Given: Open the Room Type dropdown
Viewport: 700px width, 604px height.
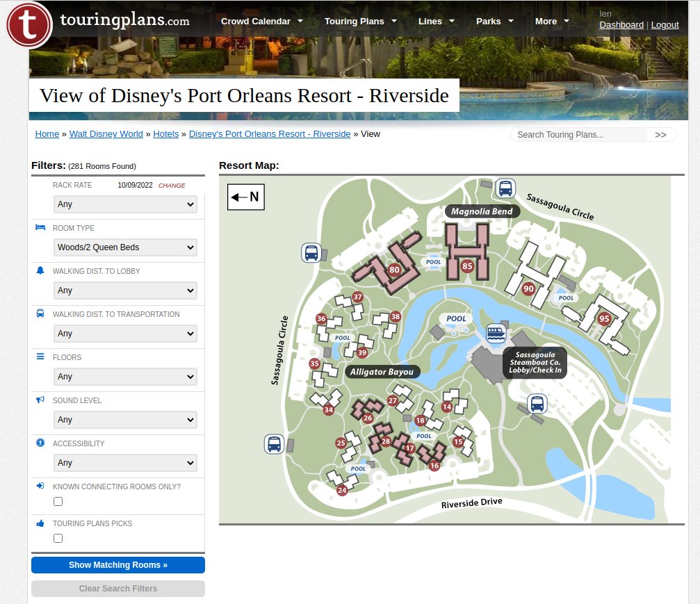Looking at the screenshot, I should [x=125, y=247].
